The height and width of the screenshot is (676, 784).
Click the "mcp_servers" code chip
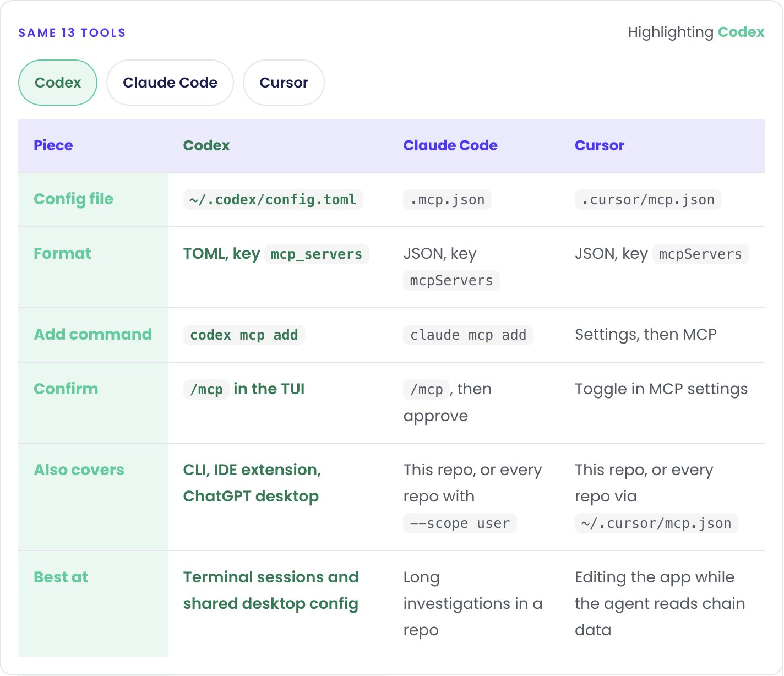317,254
